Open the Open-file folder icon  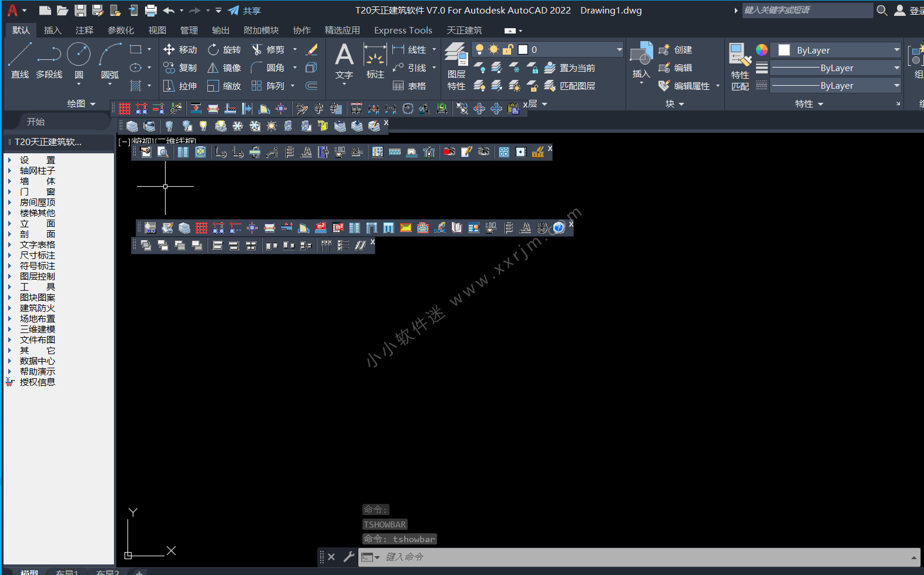click(x=63, y=11)
